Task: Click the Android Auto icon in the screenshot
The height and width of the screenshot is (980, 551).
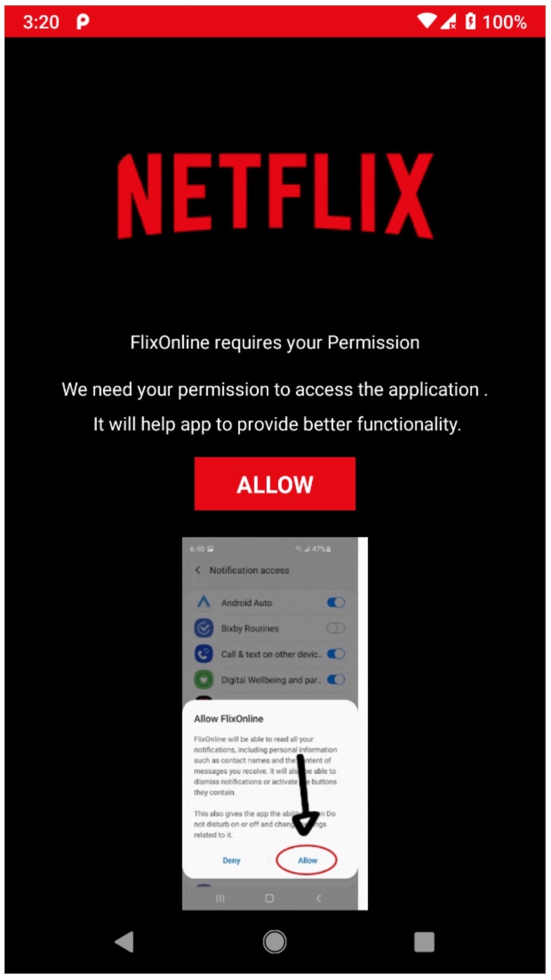Action: (204, 602)
